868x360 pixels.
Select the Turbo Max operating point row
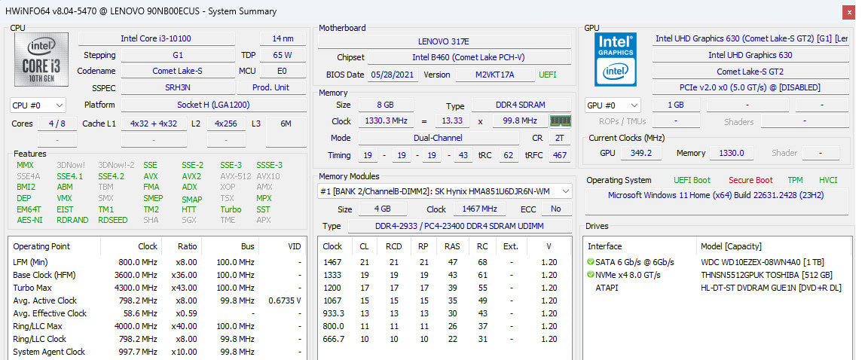pos(157,288)
